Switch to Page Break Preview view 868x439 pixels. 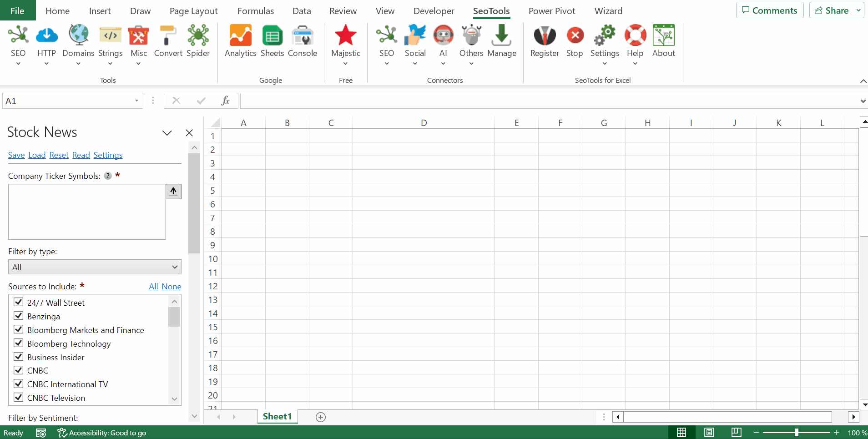(737, 432)
